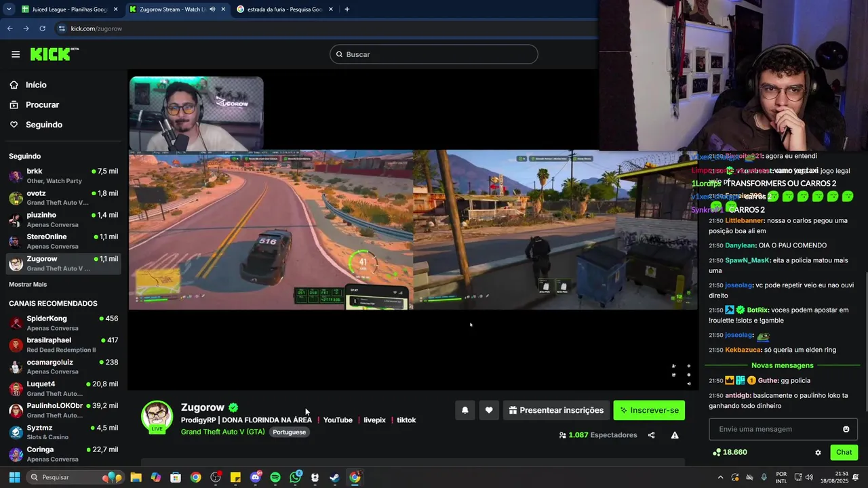Click the kick.com/zugorow address bar
Image resolution: width=868 pixels, height=488 pixels.
325,28
